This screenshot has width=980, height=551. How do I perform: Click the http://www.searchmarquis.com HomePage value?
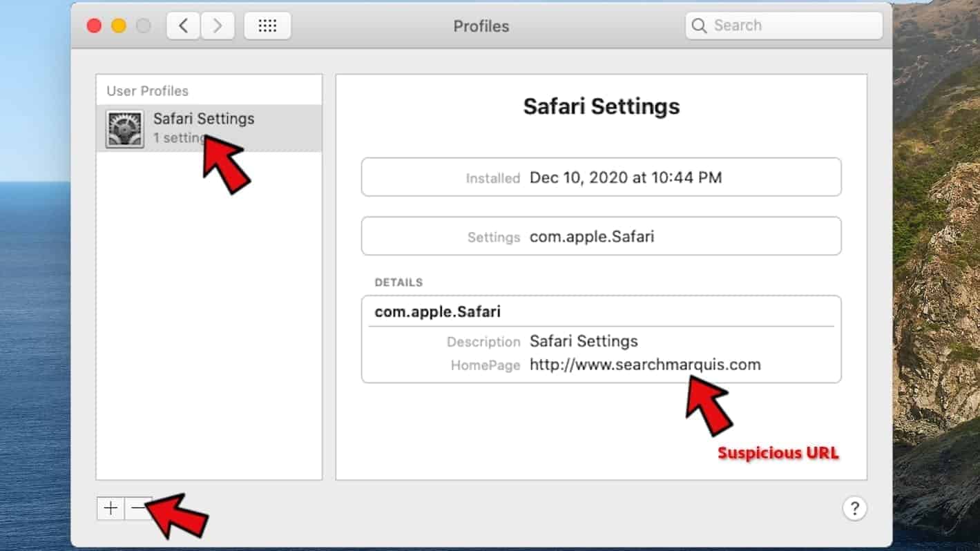pos(645,365)
